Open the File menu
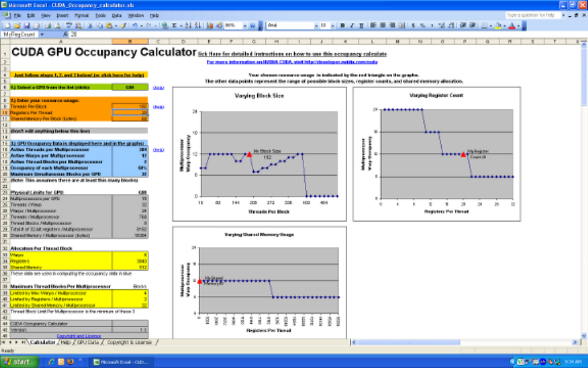Screen dimensions: 588x368 pyautogui.click(x=17, y=16)
